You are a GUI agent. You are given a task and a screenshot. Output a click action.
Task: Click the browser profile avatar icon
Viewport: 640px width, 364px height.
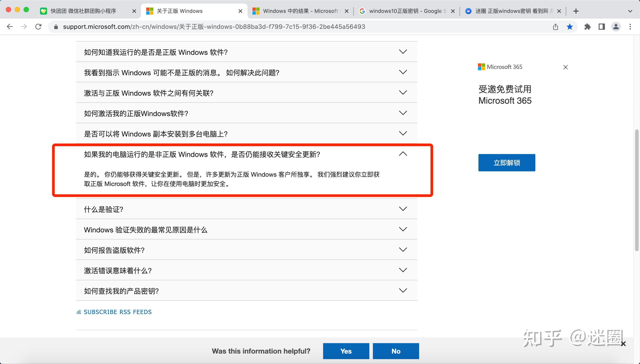pyautogui.click(x=616, y=26)
